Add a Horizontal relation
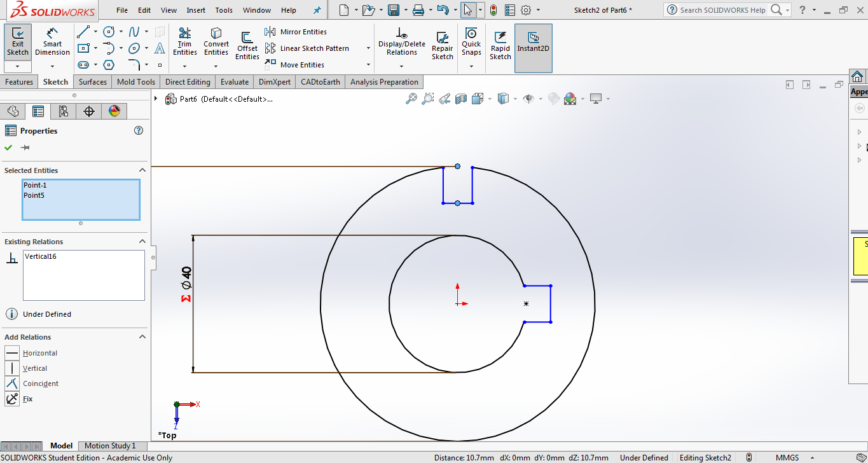The height and width of the screenshot is (463, 868). (x=39, y=353)
